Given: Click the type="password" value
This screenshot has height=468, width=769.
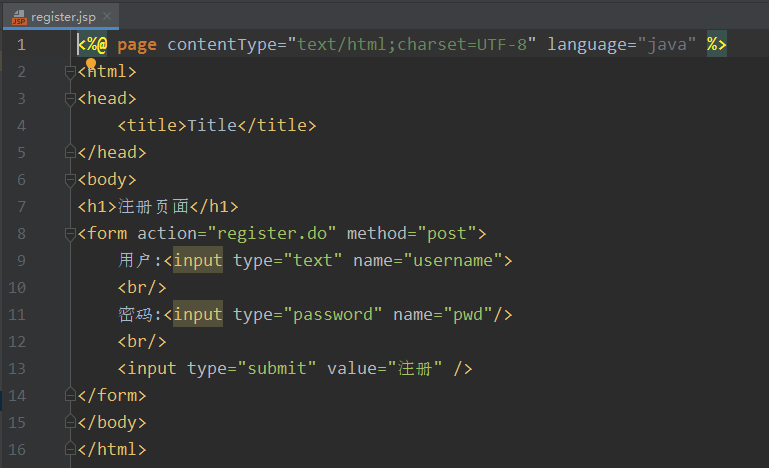Looking at the screenshot, I should point(332,314).
